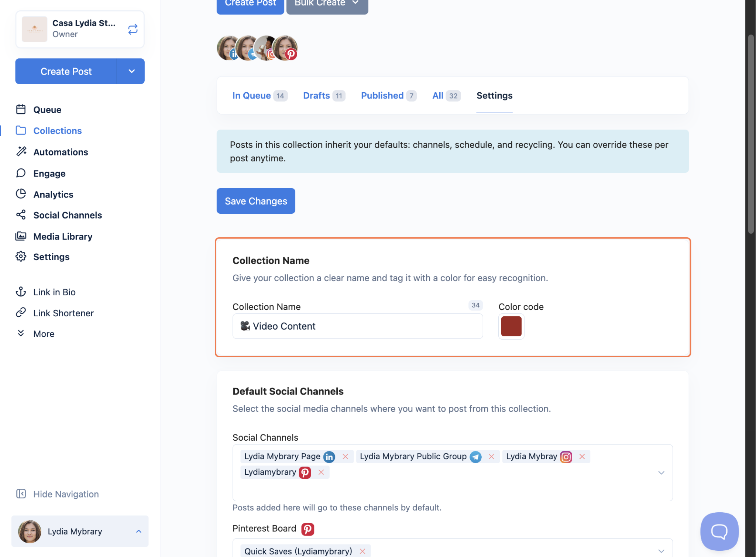Image resolution: width=756 pixels, height=557 pixels.
Task: Open Queue via calendar icon
Action: pyautogui.click(x=21, y=109)
